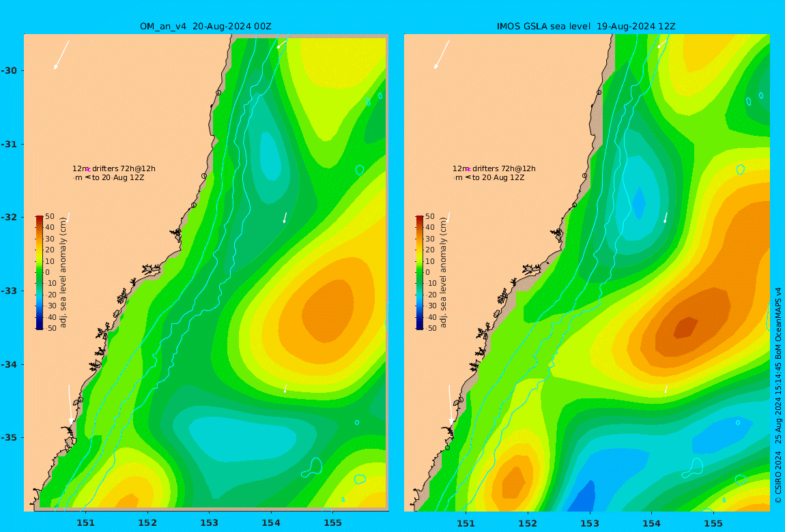The image size is (785, 532).
Task: Click the magenta drifter marker in right map legend
Action: [468, 170]
